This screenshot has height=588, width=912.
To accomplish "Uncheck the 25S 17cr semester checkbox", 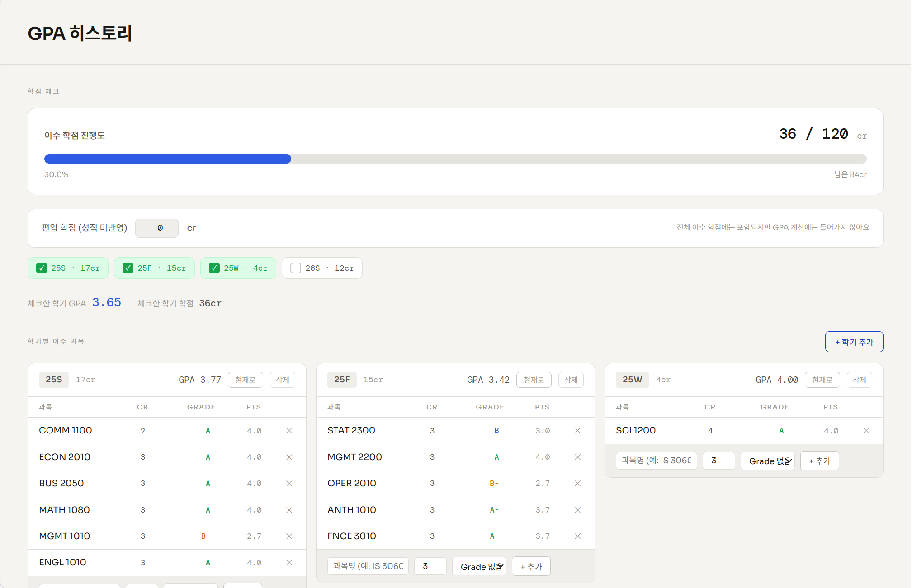I will tap(42, 268).
